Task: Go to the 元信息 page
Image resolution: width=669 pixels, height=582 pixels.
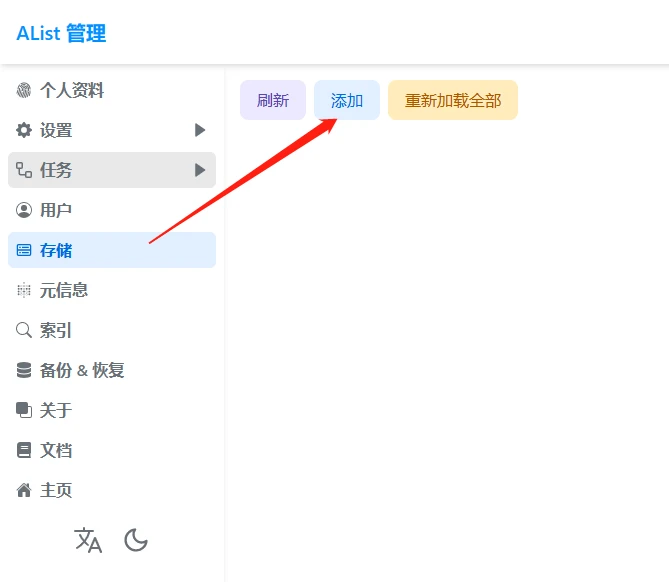Action: click(112, 290)
